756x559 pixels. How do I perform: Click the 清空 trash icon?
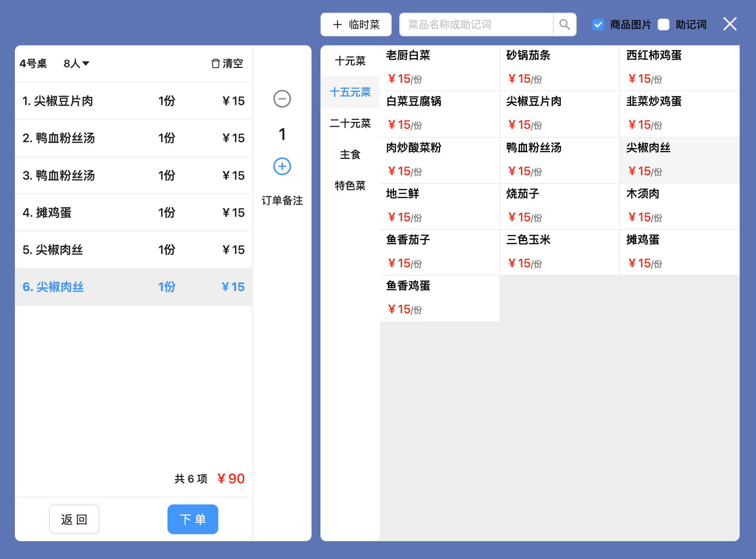pos(216,63)
